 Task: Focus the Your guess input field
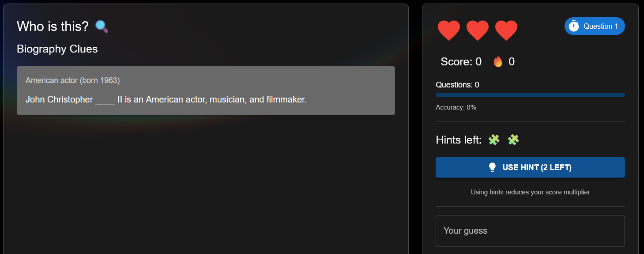point(530,231)
